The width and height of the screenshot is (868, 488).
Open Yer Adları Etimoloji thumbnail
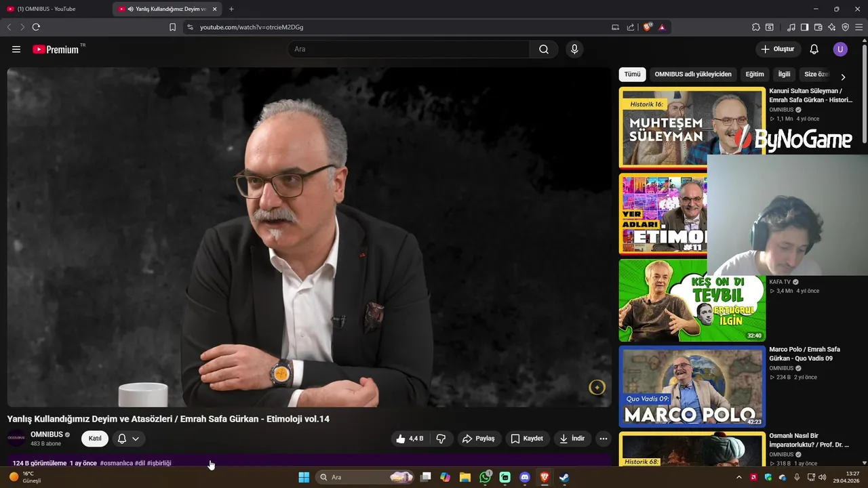[x=663, y=214]
